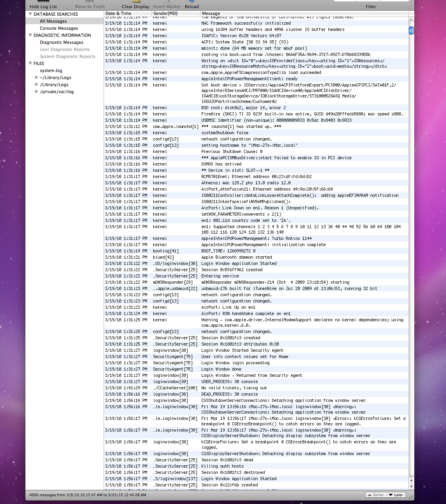Select the 'AirPort: RSN handshake complete on en1' row
The height and width of the screenshot is (504, 446).
(256, 313)
